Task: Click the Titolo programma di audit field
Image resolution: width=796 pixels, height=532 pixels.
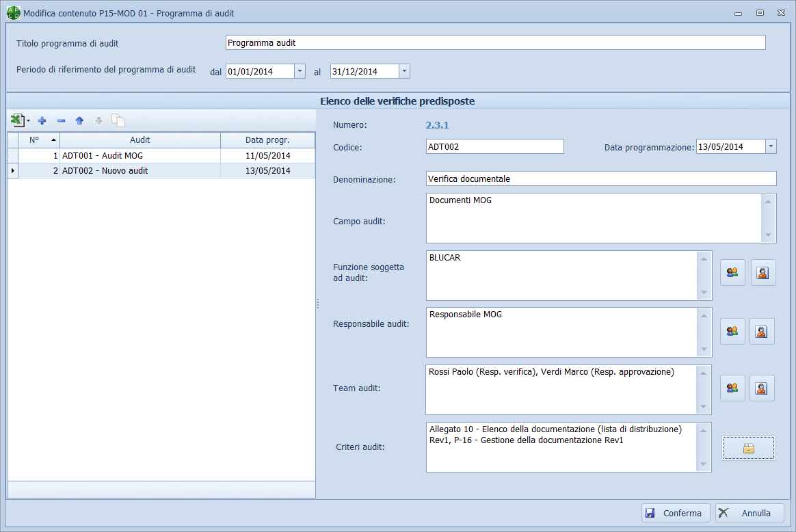Action: (495, 43)
